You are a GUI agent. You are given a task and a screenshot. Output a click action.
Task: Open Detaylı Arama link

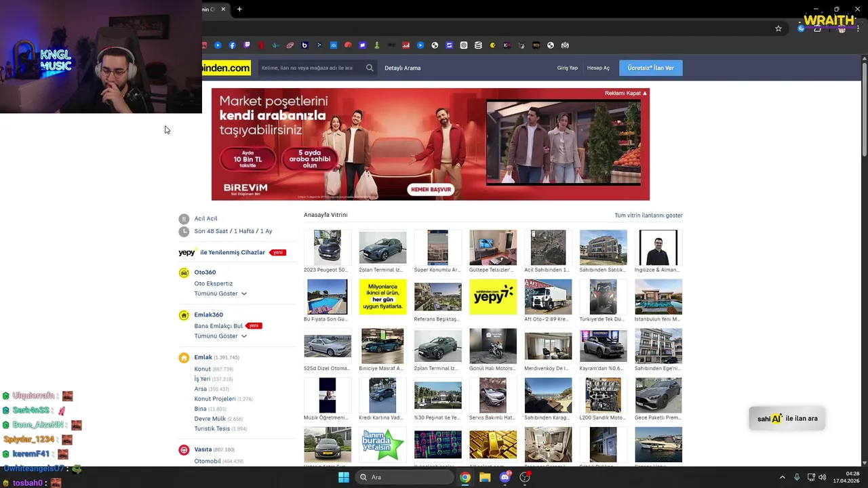pos(403,68)
